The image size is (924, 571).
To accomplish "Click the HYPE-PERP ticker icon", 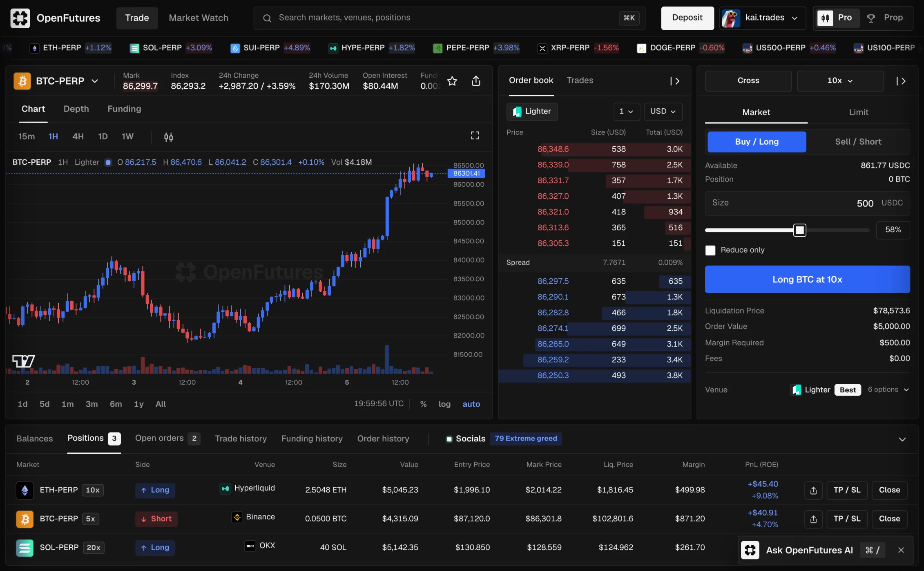I will coord(333,48).
